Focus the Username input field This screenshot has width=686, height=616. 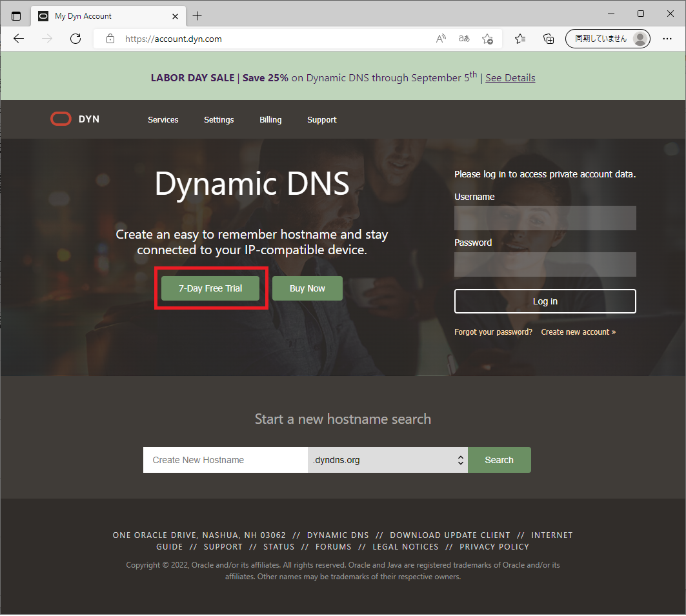pyautogui.click(x=545, y=218)
